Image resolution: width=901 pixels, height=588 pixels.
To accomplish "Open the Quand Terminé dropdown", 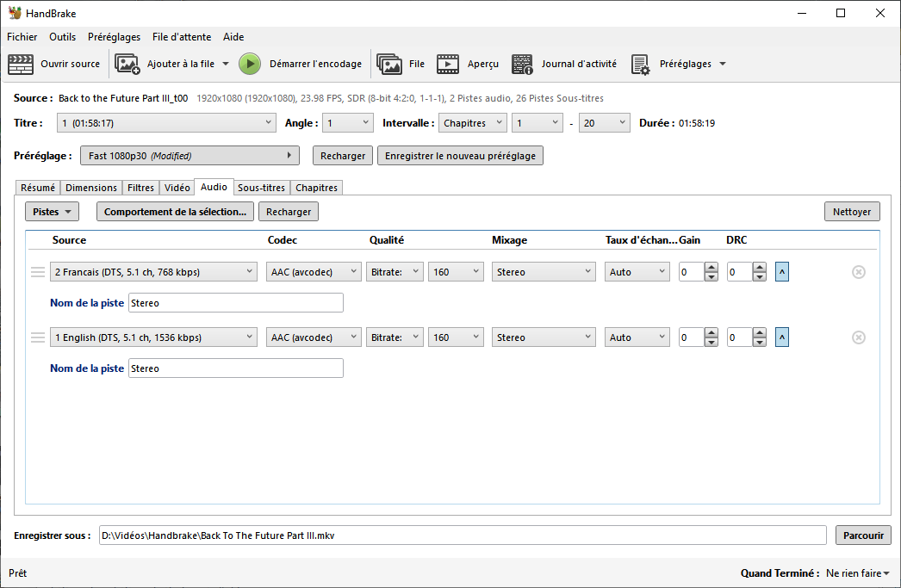I will point(858,573).
